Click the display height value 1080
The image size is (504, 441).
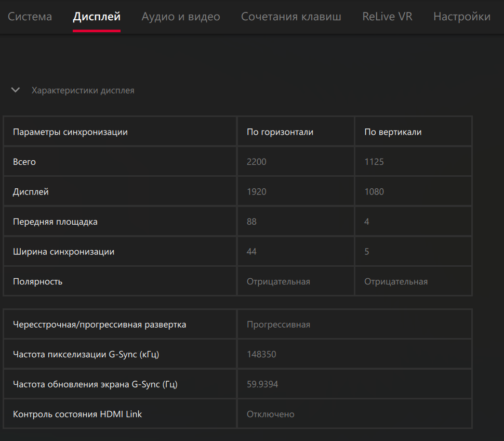374,191
